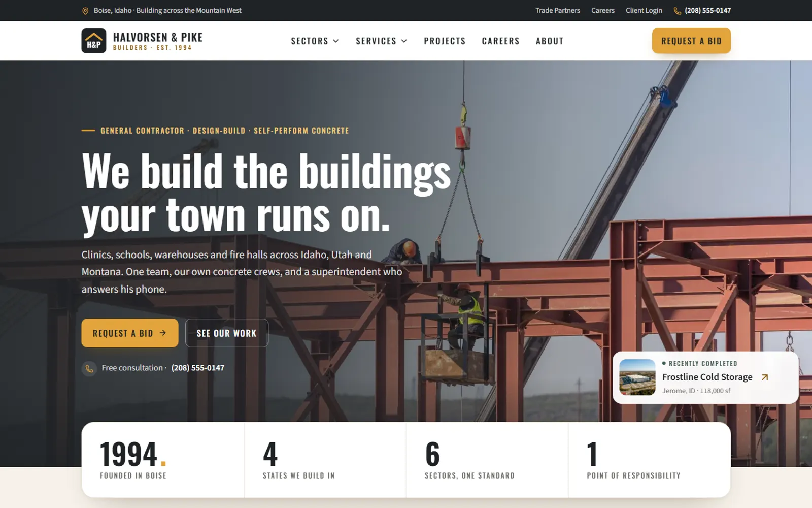This screenshot has width=812, height=508.
Task: Click the 'Jerome, ID · 118,000 sf' text
Action: click(x=696, y=391)
